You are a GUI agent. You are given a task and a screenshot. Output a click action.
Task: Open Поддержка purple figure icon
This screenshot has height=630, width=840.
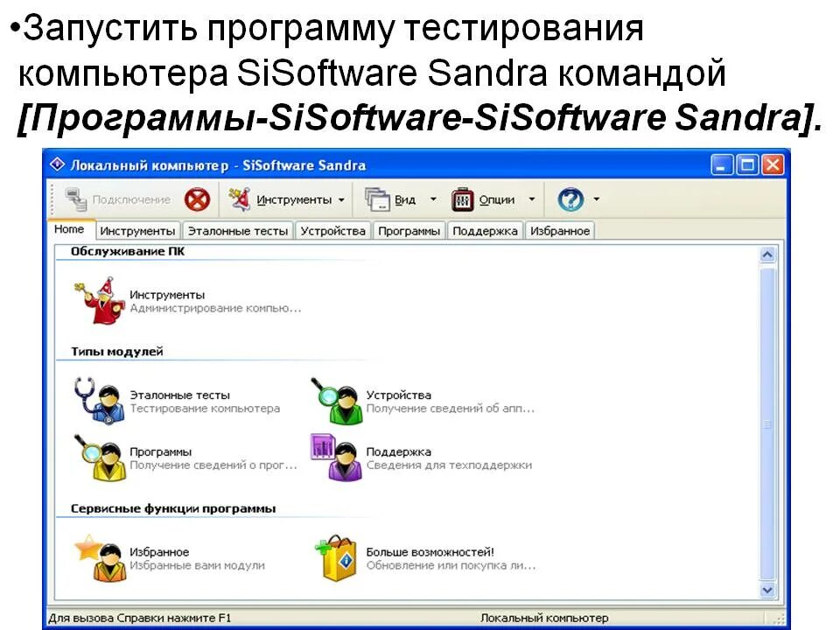[335, 458]
